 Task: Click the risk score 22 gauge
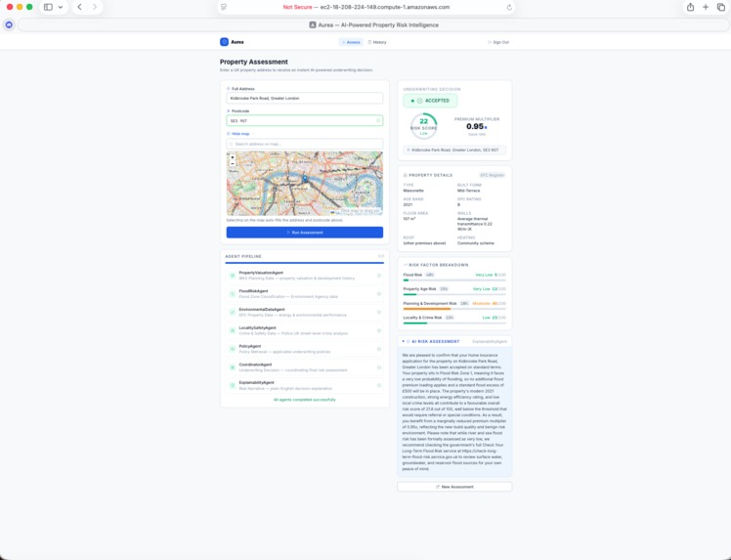tap(423, 126)
